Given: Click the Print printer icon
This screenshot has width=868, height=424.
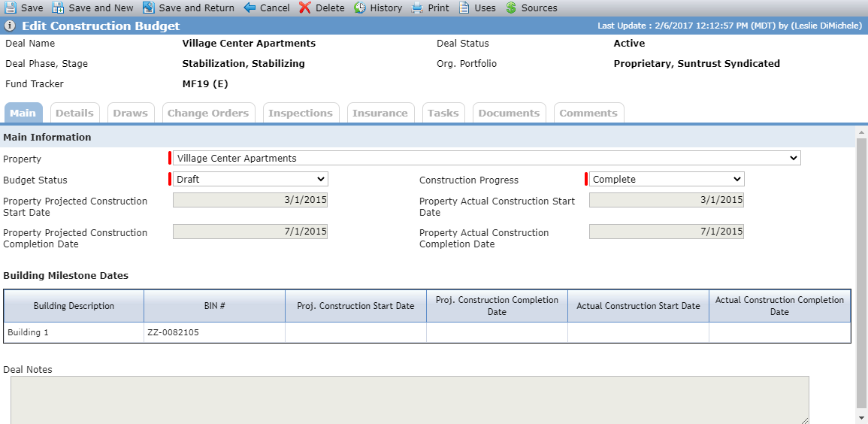Looking at the screenshot, I should tap(417, 8).
